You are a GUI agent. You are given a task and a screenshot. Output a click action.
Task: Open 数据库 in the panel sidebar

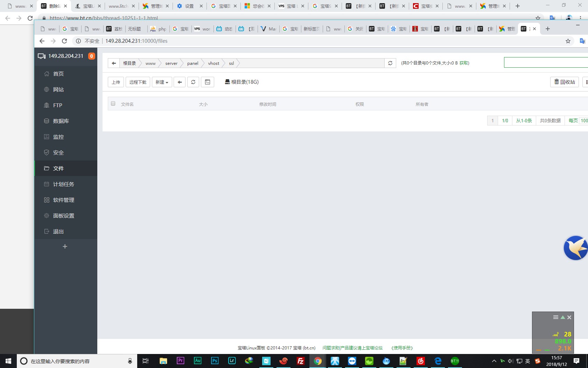(66, 121)
